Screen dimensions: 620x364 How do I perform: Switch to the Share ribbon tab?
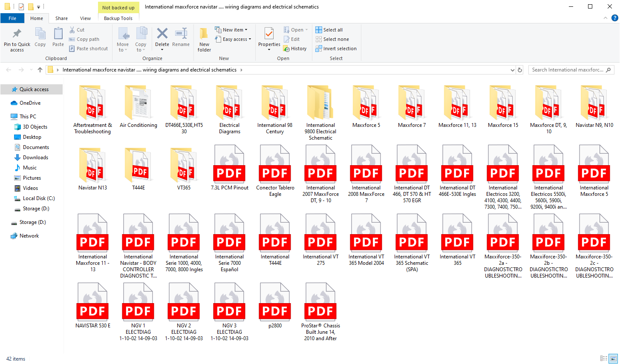[x=61, y=18]
